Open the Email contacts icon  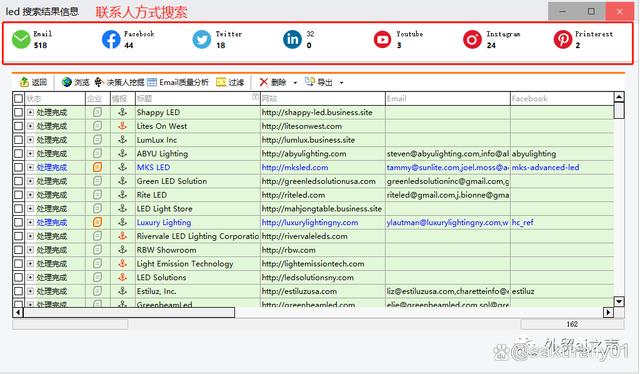click(21, 39)
